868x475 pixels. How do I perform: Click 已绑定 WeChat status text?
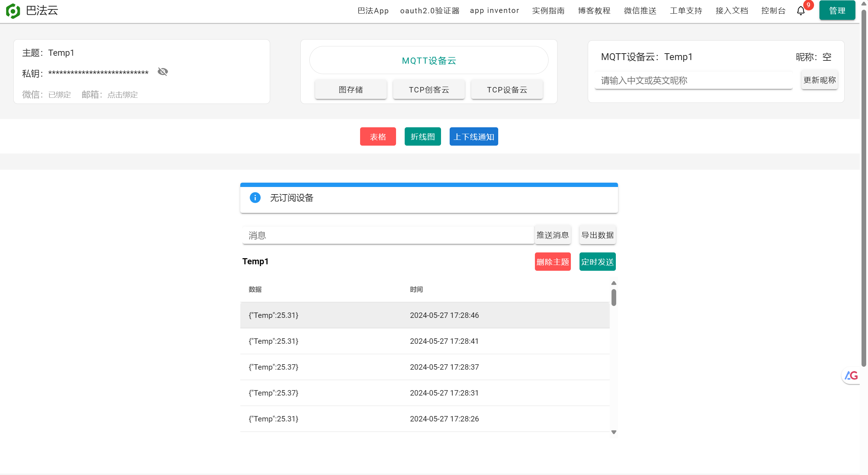tap(60, 95)
